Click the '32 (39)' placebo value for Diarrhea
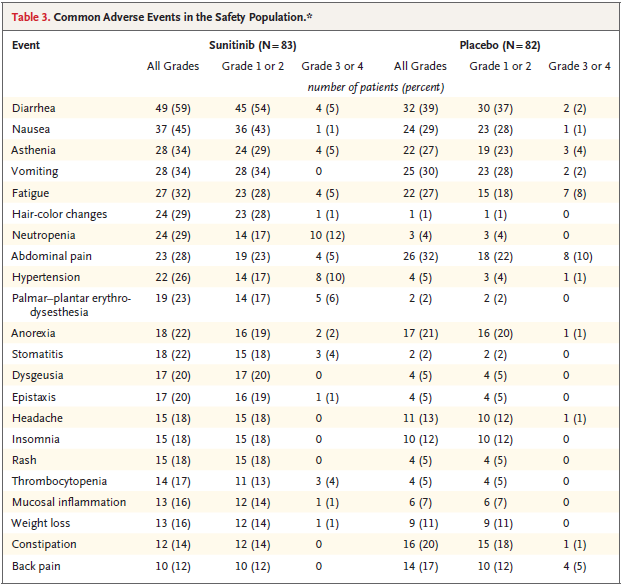Image resolution: width=622 pixels, height=586 pixels. tap(420, 108)
